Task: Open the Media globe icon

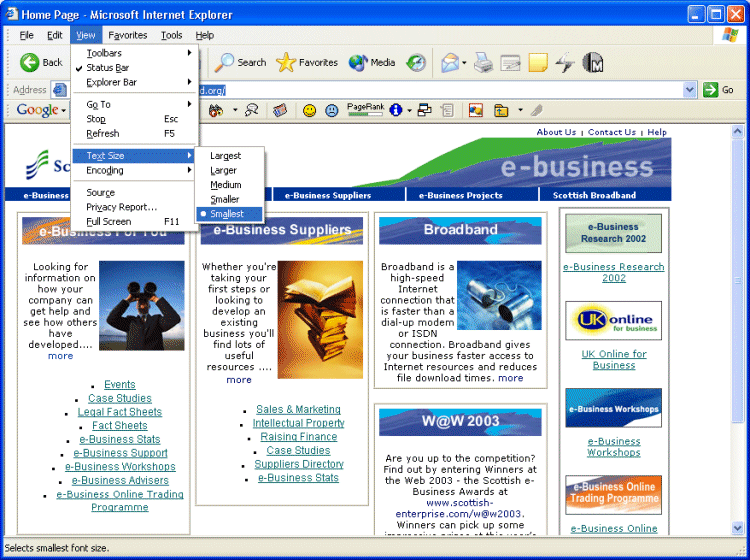Action: [358, 63]
